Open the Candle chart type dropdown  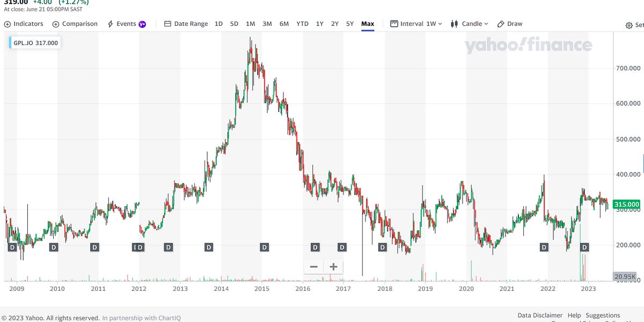click(469, 24)
